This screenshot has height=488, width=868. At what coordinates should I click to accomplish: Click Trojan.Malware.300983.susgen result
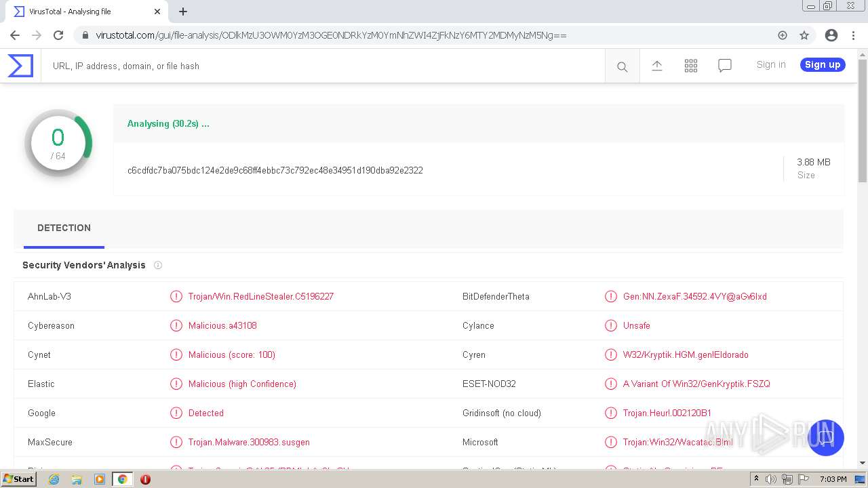pos(249,442)
